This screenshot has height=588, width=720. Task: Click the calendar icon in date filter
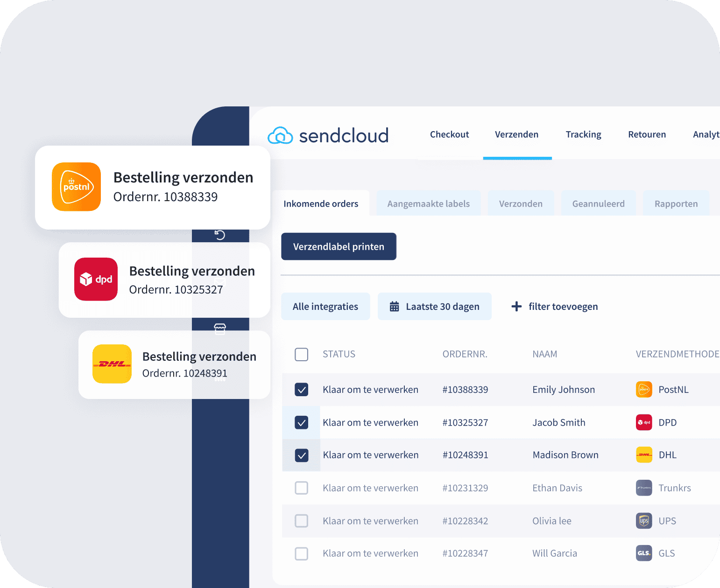[395, 307]
